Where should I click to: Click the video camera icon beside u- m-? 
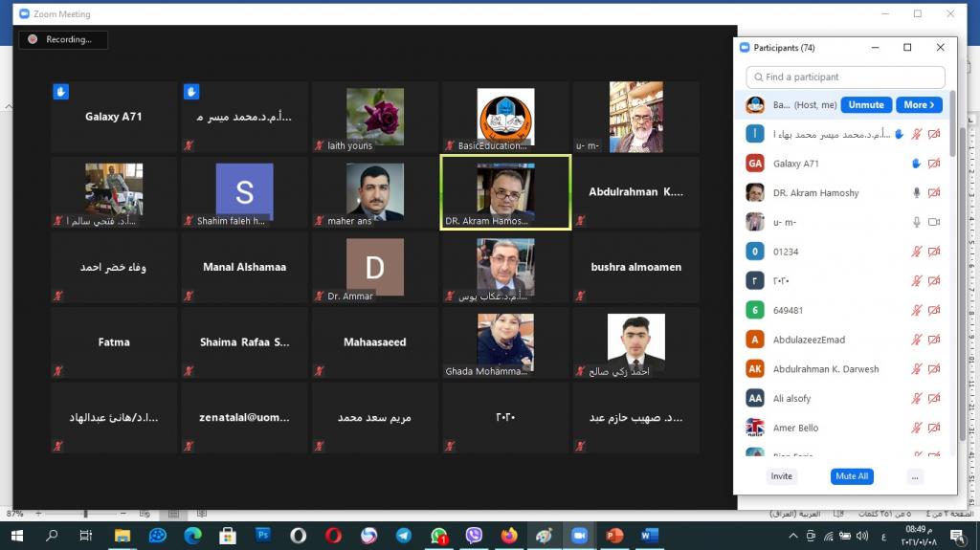tap(934, 222)
